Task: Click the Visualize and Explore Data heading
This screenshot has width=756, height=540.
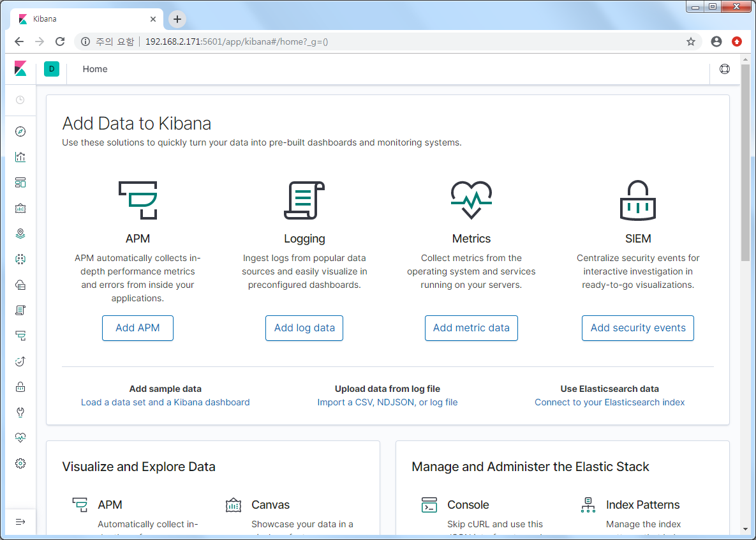Action: pyautogui.click(x=139, y=467)
